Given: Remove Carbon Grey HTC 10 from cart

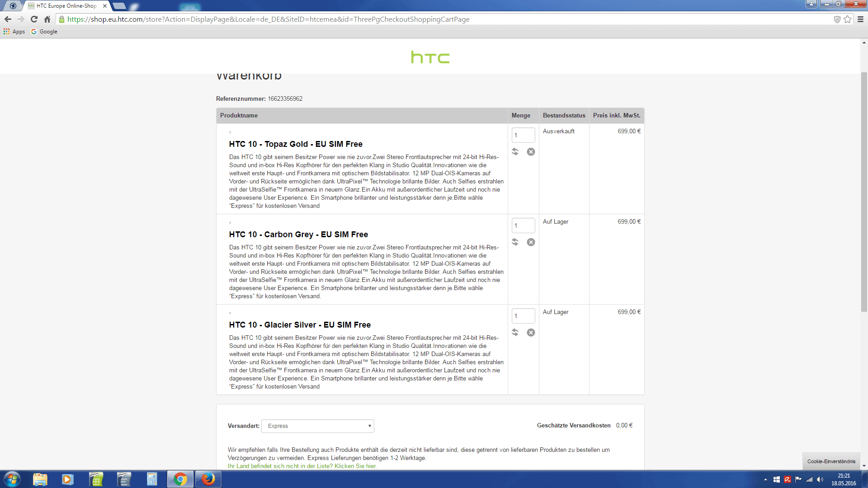Looking at the screenshot, I should point(531,242).
